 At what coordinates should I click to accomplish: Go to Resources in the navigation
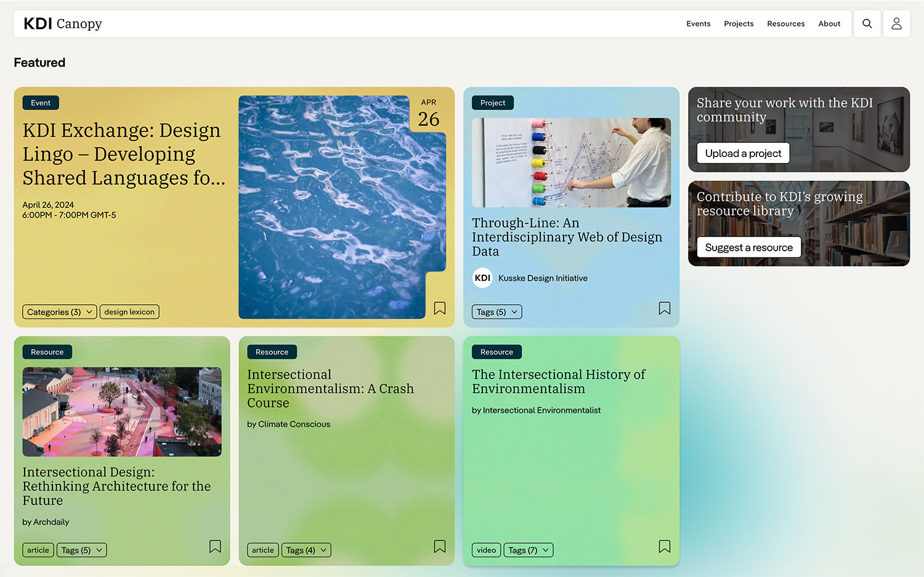click(x=785, y=23)
